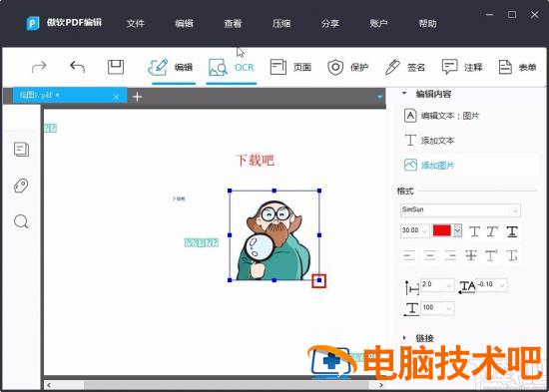Click horizontal scrollbar right arrow
The height and width of the screenshot is (392, 549).
(381, 385)
